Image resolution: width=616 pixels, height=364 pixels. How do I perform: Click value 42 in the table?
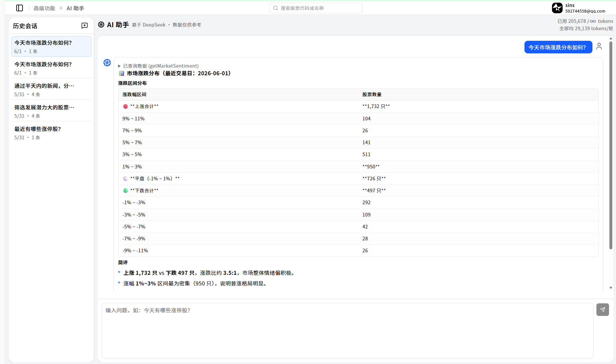tap(365, 227)
